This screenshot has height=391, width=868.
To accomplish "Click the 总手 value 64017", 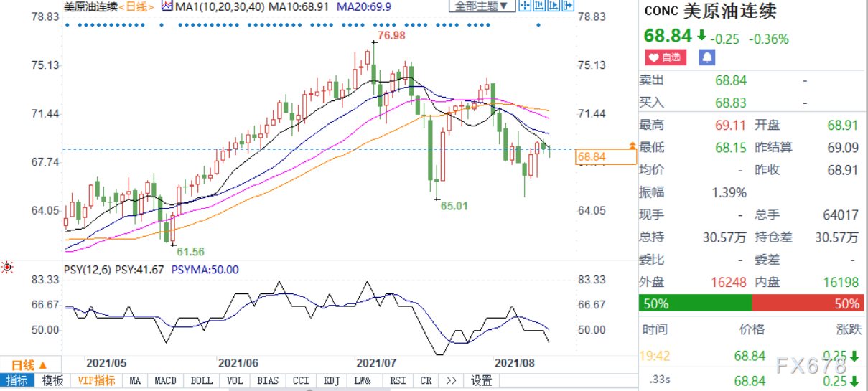I will tap(842, 215).
